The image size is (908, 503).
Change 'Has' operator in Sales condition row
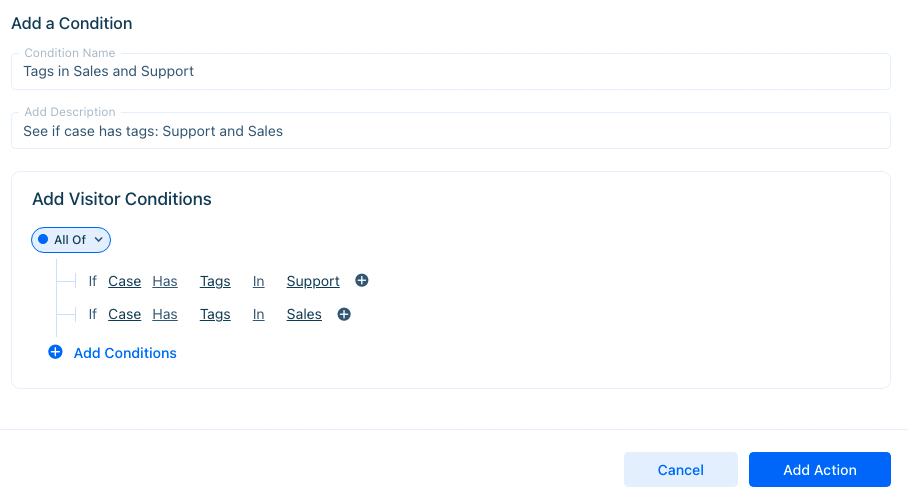point(165,314)
